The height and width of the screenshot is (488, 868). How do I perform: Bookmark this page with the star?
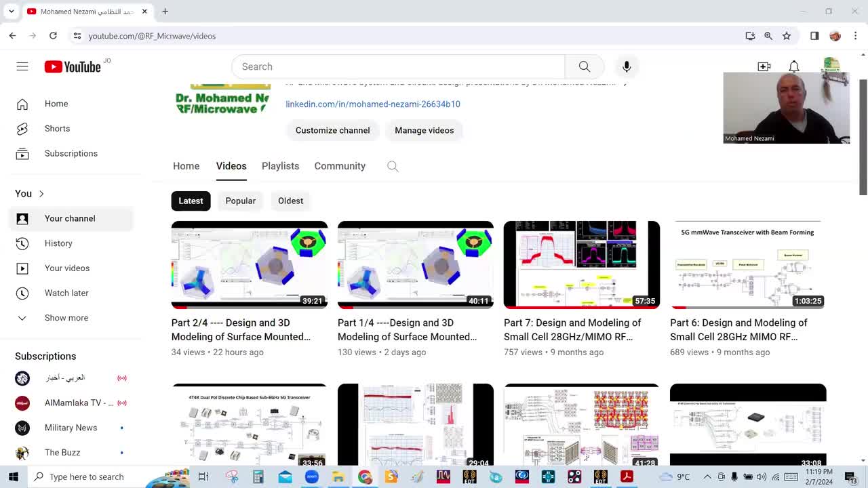[x=787, y=36]
